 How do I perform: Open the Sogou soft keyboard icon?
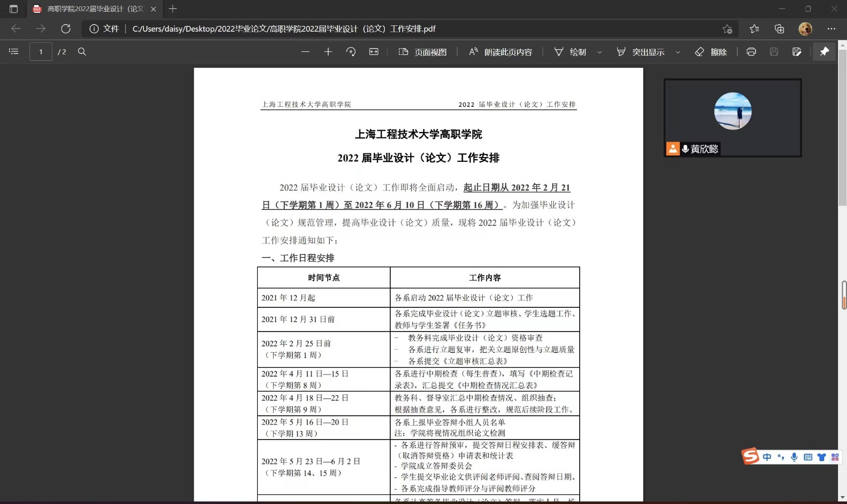[x=808, y=457]
